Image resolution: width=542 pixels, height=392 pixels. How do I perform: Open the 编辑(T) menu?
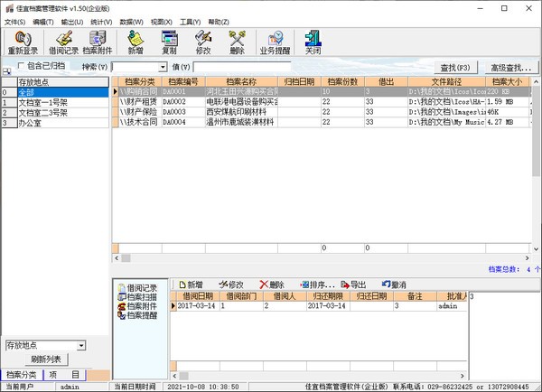coord(43,22)
